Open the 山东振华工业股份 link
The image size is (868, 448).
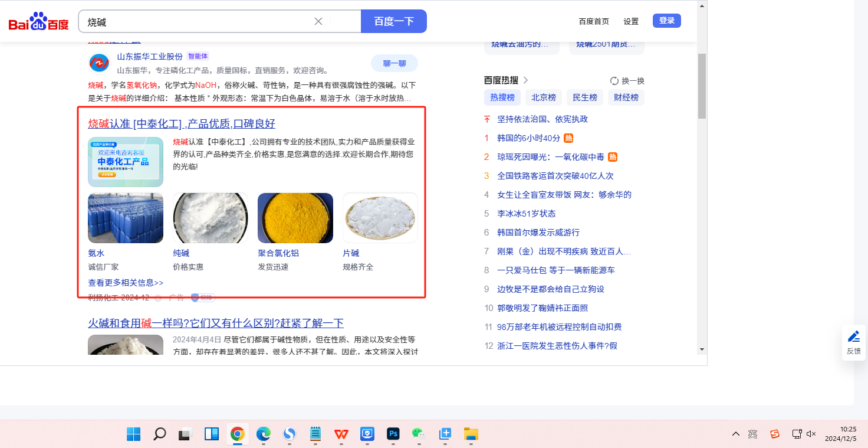click(150, 57)
